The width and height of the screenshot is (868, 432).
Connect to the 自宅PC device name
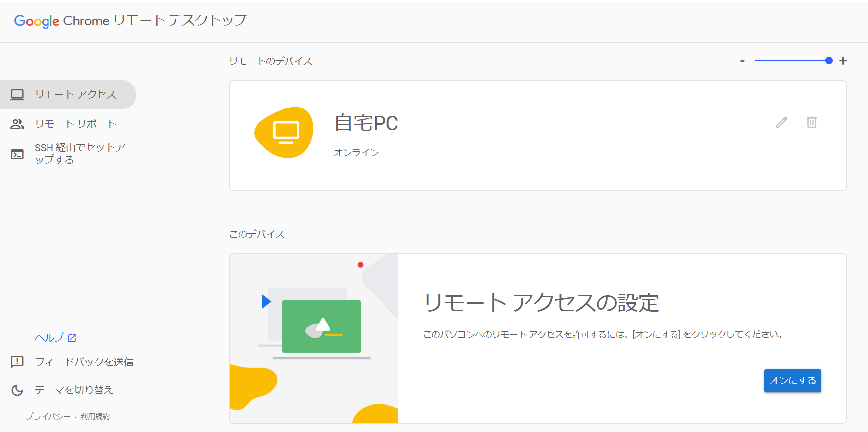[366, 123]
